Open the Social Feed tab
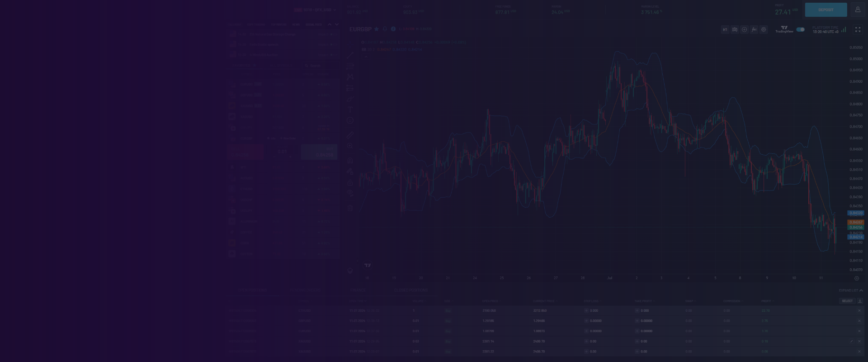The height and width of the screenshot is (362, 868). [x=313, y=24]
